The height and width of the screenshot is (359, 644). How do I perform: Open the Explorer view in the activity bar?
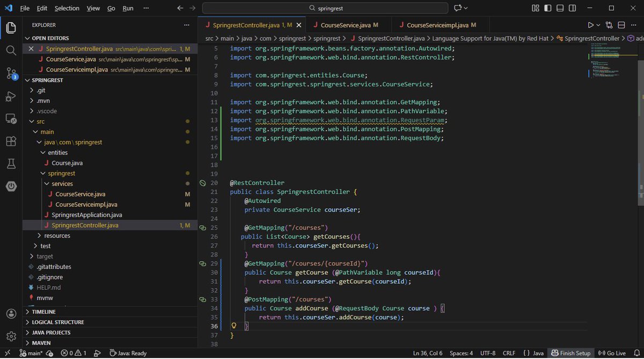coord(11,28)
